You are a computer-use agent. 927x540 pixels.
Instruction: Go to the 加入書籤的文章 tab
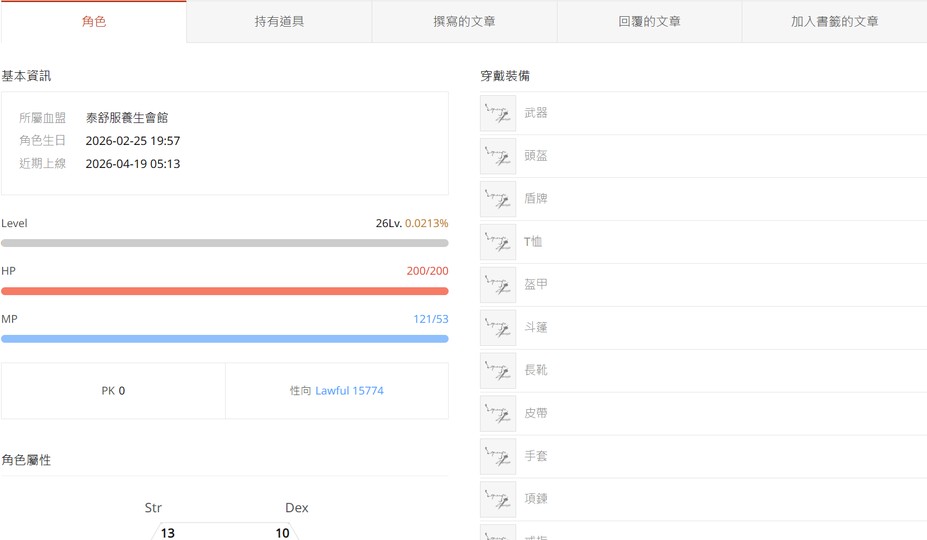tap(834, 21)
